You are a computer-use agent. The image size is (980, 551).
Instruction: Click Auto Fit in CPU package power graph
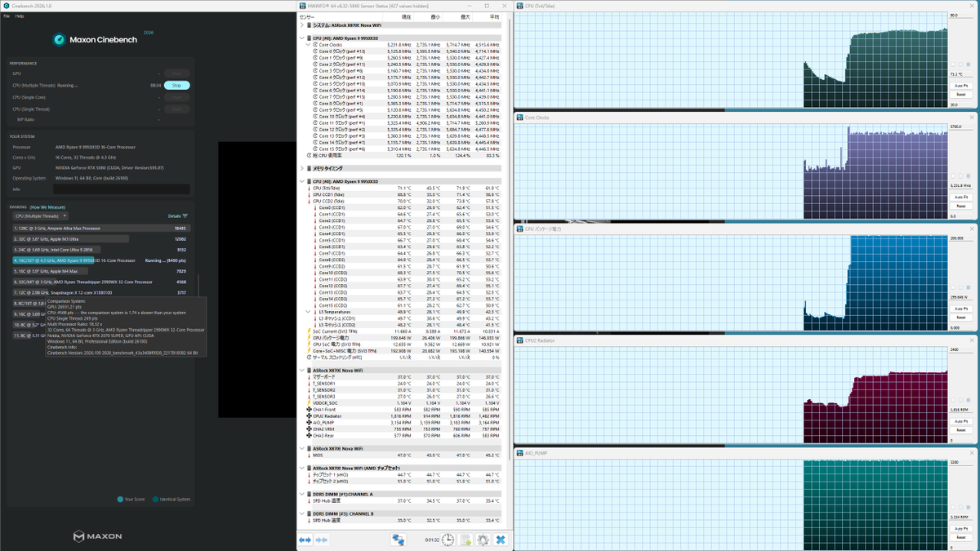coord(961,309)
